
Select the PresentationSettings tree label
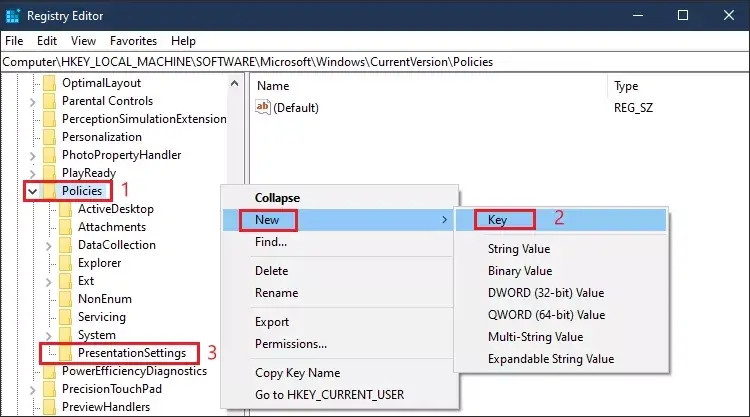pos(132,353)
